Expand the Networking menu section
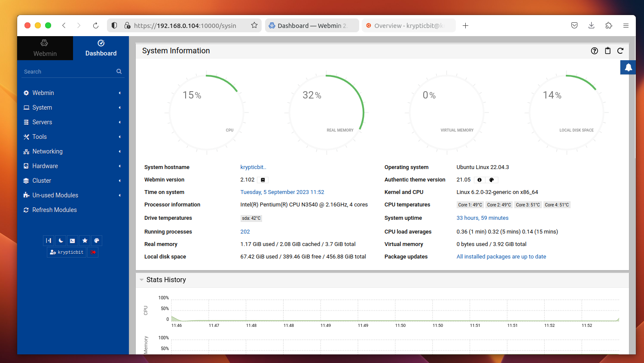This screenshot has width=644, height=363. point(47,151)
